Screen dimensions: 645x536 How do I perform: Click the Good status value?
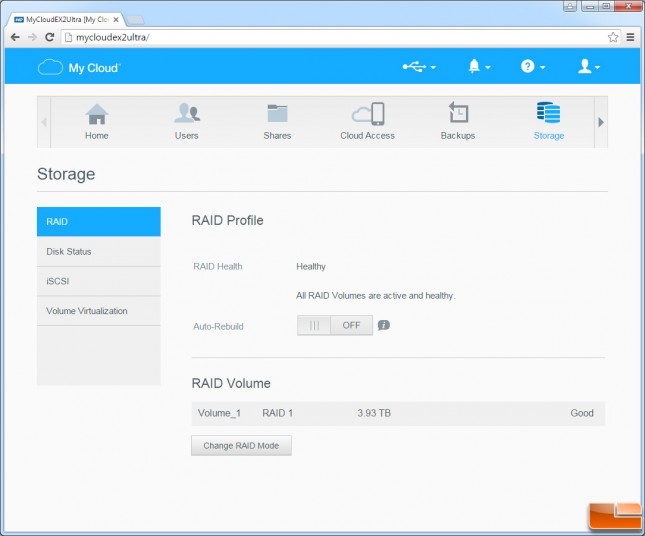(582, 413)
